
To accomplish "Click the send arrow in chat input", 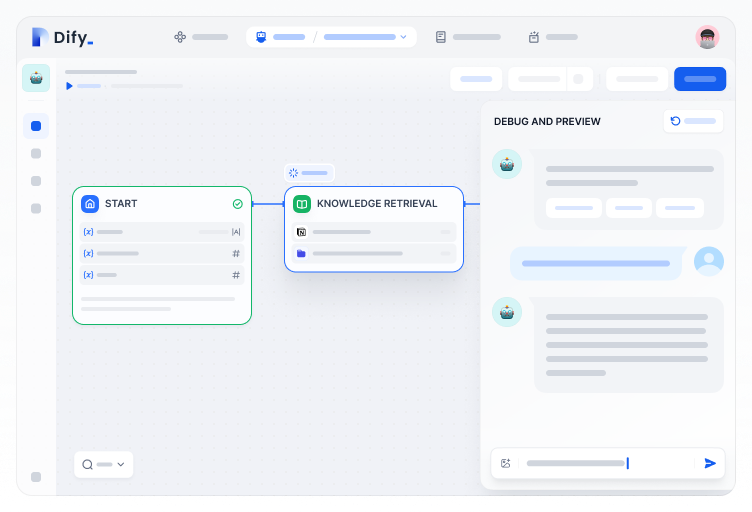I will pos(710,463).
